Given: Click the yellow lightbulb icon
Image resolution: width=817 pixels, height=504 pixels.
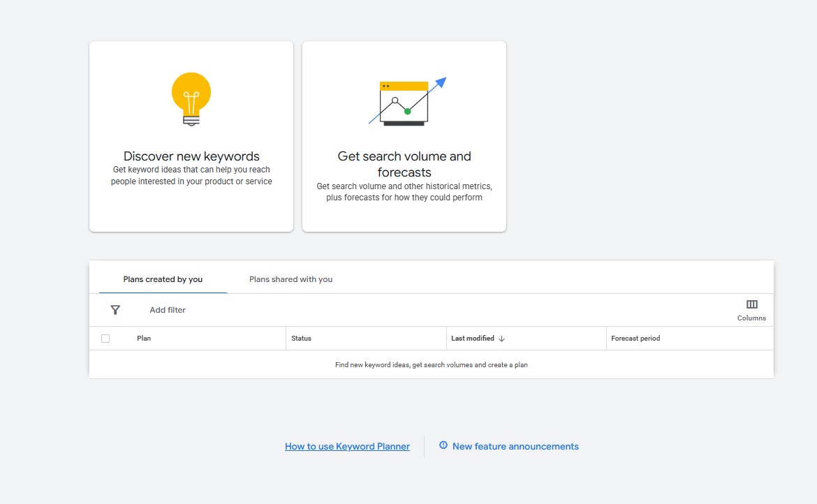Looking at the screenshot, I should pos(191,99).
